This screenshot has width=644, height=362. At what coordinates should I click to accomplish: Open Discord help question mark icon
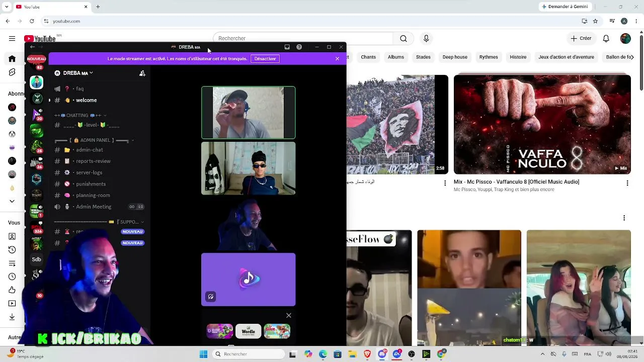click(x=299, y=47)
